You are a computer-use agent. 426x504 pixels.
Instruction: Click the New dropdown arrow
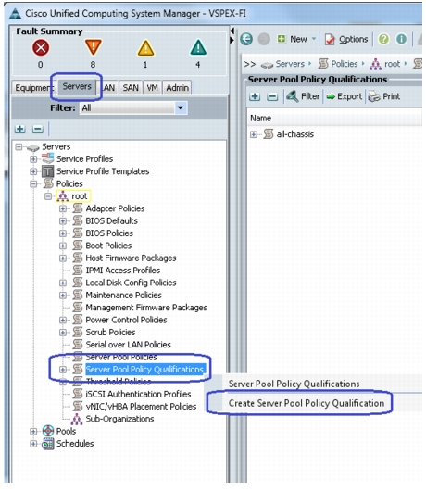coord(314,39)
